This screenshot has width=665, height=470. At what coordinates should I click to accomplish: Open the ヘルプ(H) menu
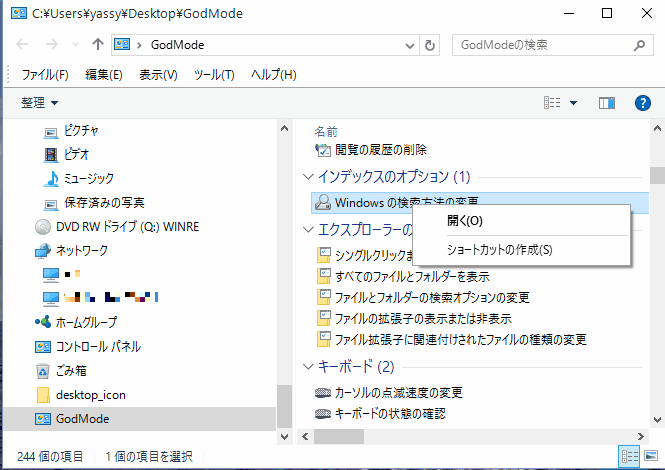(x=274, y=75)
